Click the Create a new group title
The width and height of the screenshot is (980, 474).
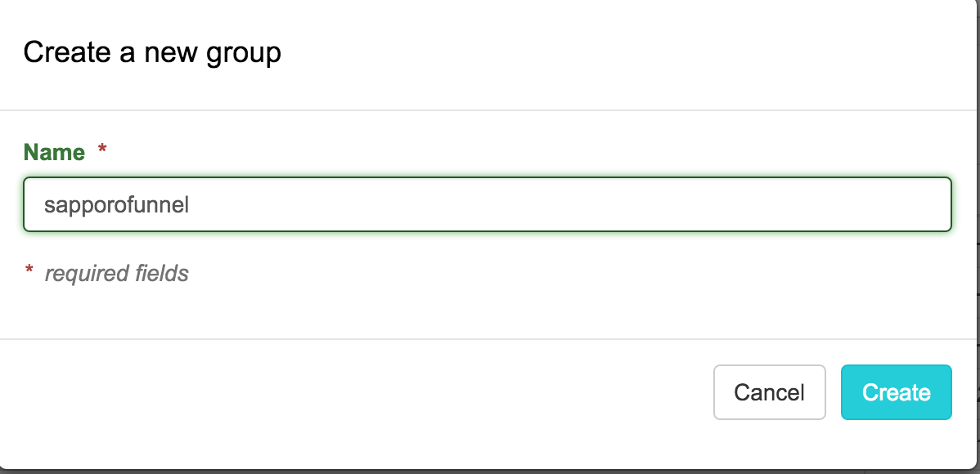click(152, 51)
